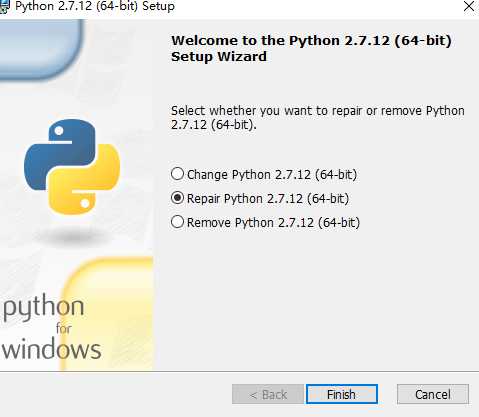
Task: Click the installer icon in title bar
Action: [x=4, y=7]
